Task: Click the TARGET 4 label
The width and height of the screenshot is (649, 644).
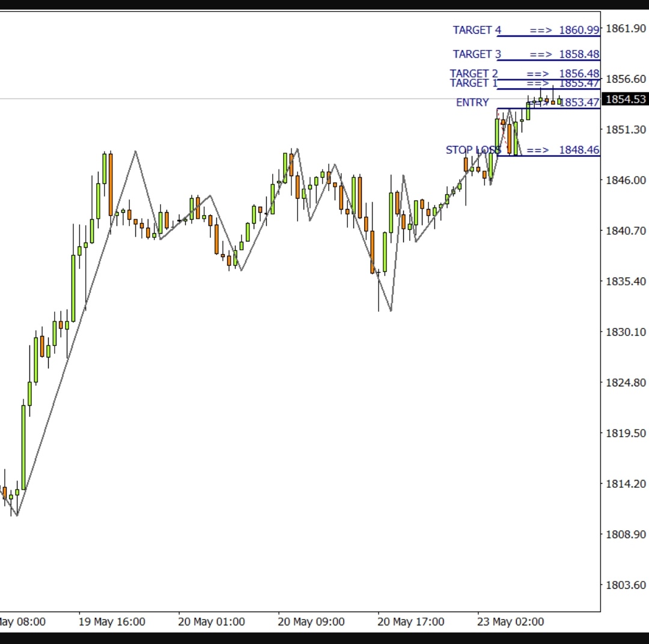Action: [x=477, y=30]
